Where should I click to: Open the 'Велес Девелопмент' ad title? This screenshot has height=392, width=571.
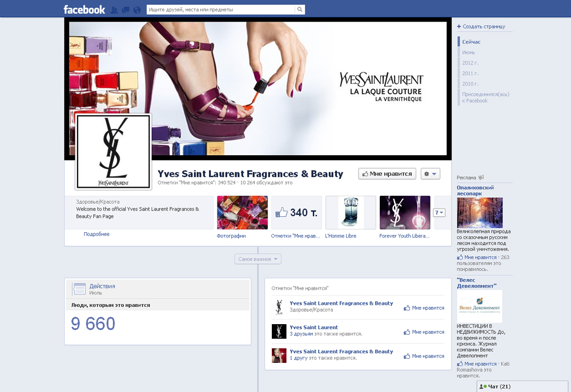[477, 283]
